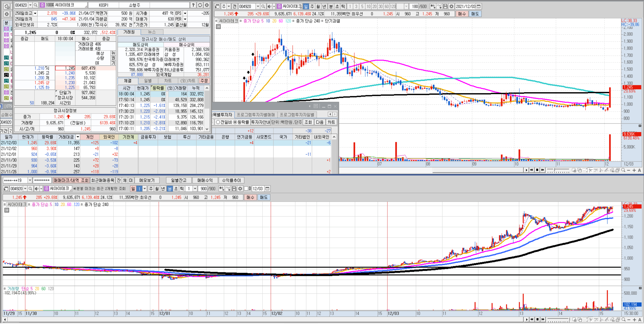The height and width of the screenshot is (324, 644).
Task: Open (외)차트 tab
Action: click(x=188, y=81)
